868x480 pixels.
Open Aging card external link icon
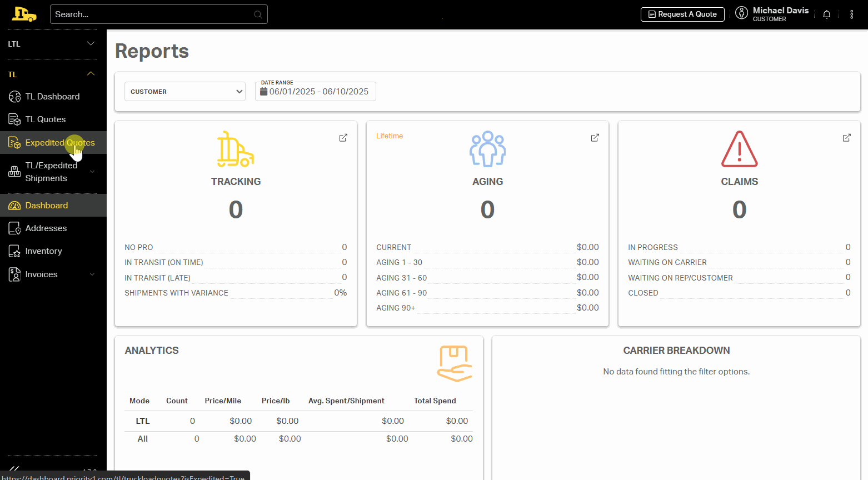pyautogui.click(x=595, y=138)
